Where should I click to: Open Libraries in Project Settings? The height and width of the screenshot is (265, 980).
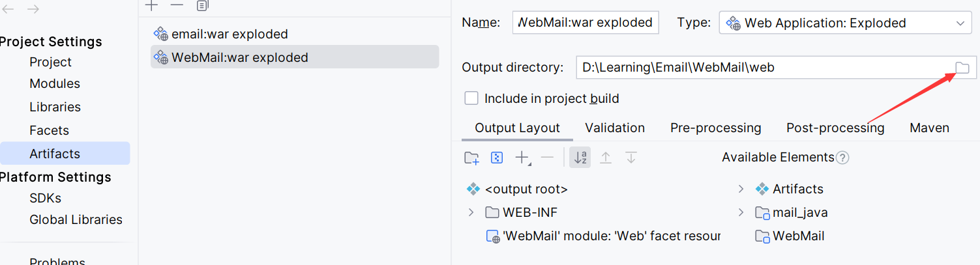click(x=55, y=107)
